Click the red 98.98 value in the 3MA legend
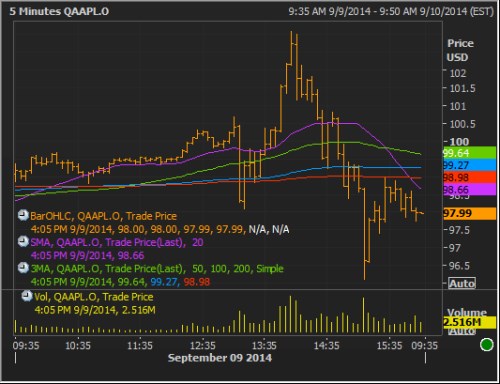Image resolution: width=500 pixels, height=384 pixels. (197, 282)
